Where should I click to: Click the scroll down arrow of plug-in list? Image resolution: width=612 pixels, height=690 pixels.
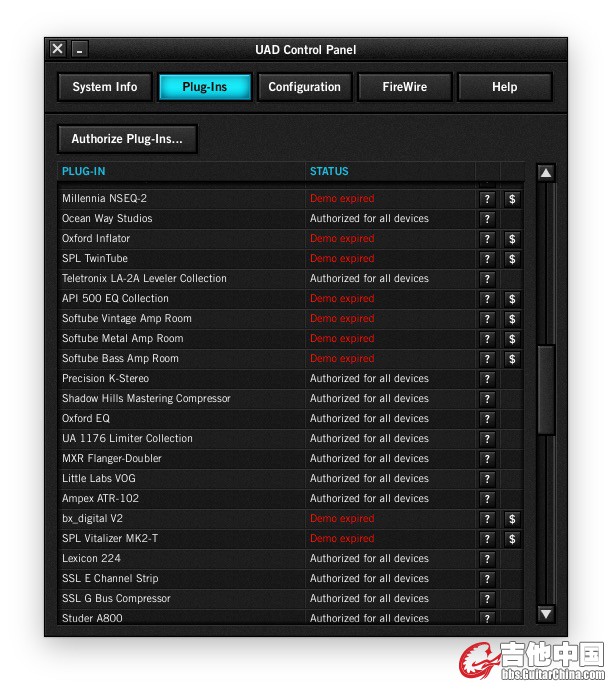pos(546,613)
